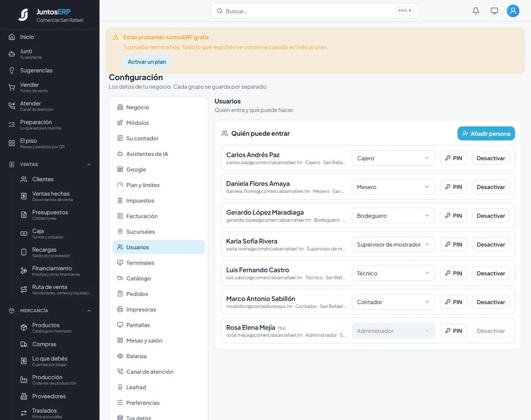Open Contador role dropdown for Marco Antonio
This screenshot has height=420, width=531.
[x=393, y=302]
